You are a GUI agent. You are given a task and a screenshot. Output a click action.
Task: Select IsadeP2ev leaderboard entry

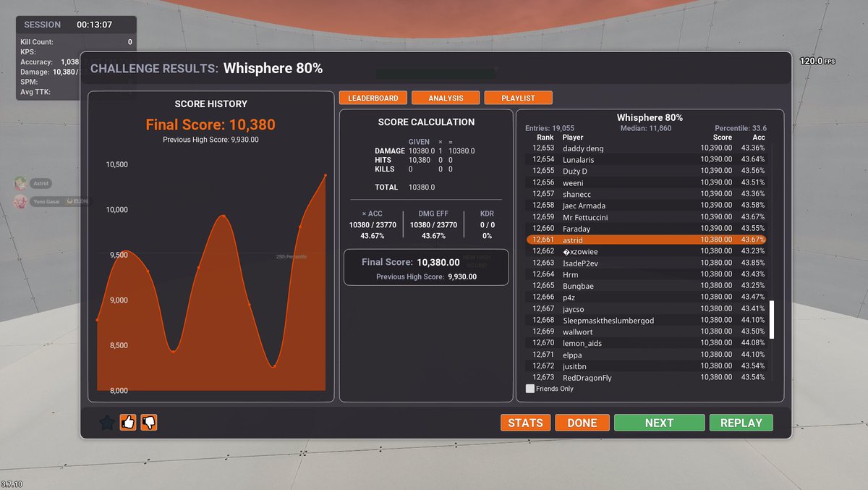[646, 263]
